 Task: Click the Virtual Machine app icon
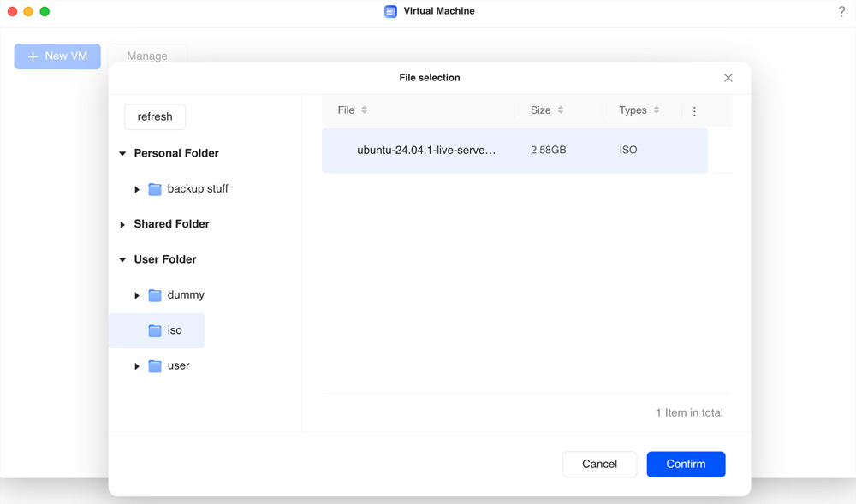click(390, 12)
